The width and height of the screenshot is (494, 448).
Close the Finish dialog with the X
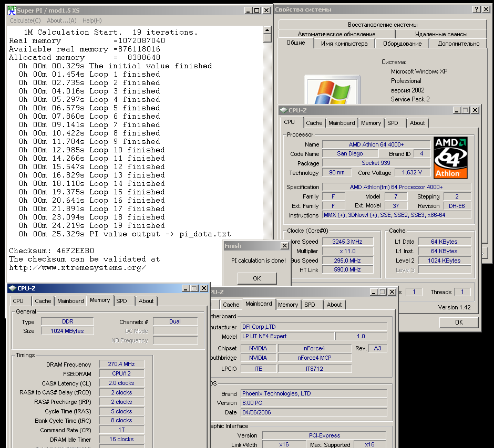click(x=284, y=246)
